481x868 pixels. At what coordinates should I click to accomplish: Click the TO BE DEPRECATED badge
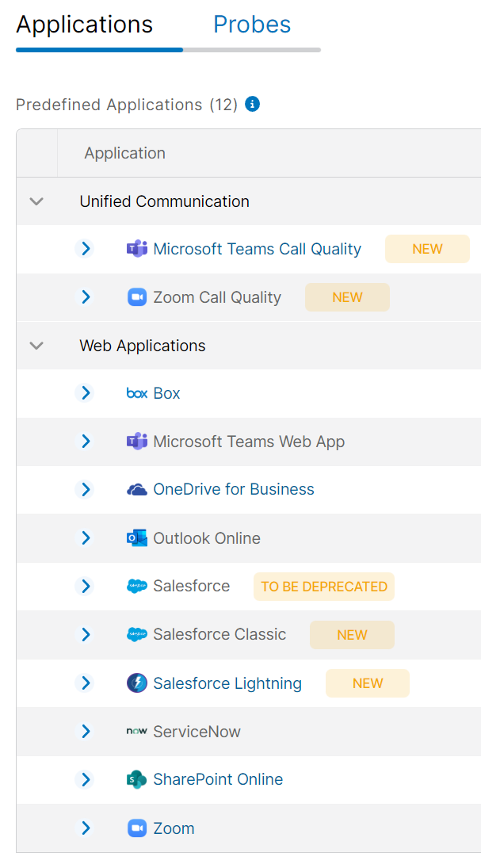click(x=324, y=587)
